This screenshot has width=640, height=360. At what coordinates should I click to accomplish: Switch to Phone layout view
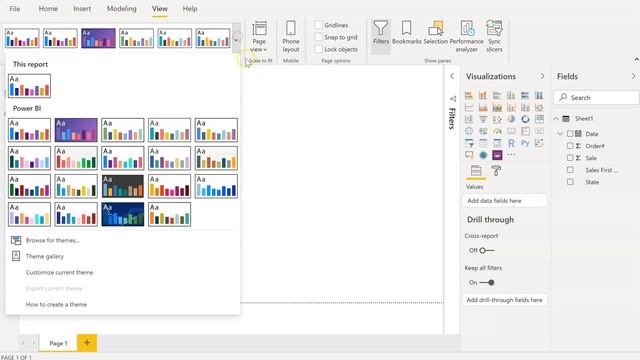291,37
